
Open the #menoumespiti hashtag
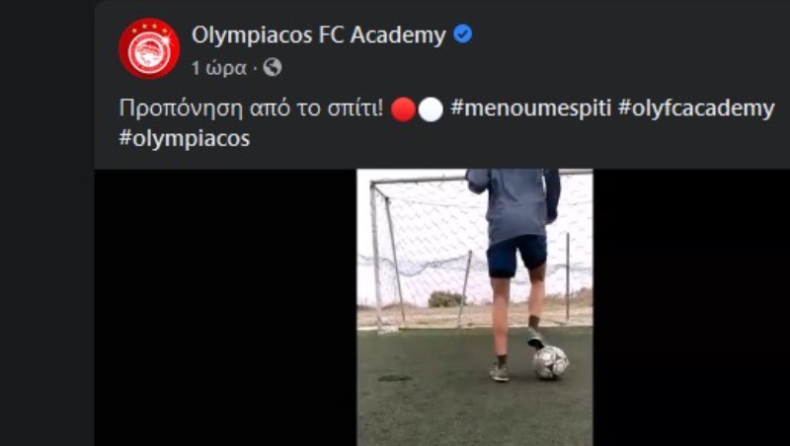pos(531,109)
